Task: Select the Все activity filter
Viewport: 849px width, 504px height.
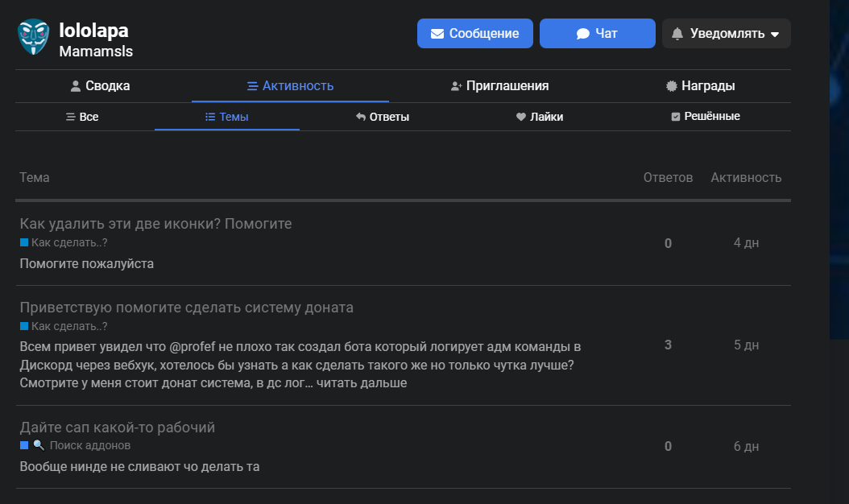Action: pos(82,117)
